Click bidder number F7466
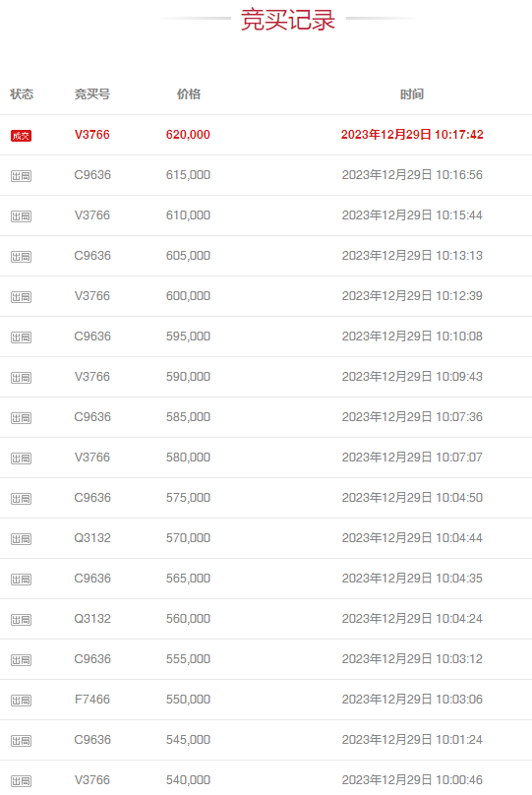The height and width of the screenshot is (795, 532). point(92,700)
